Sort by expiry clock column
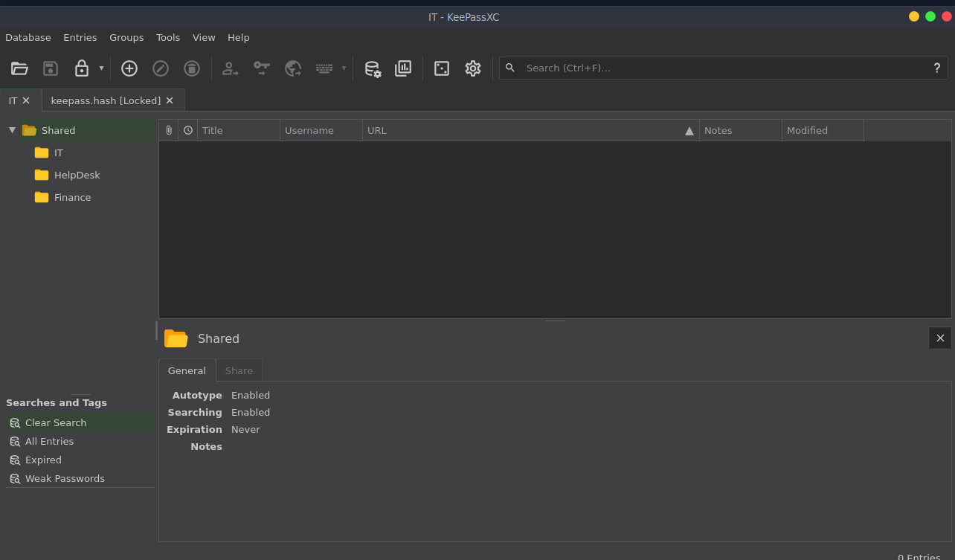 pyautogui.click(x=188, y=130)
